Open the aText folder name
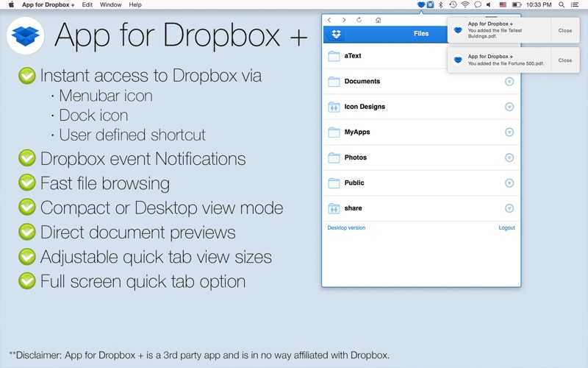This screenshot has height=368, width=588. click(x=353, y=56)
